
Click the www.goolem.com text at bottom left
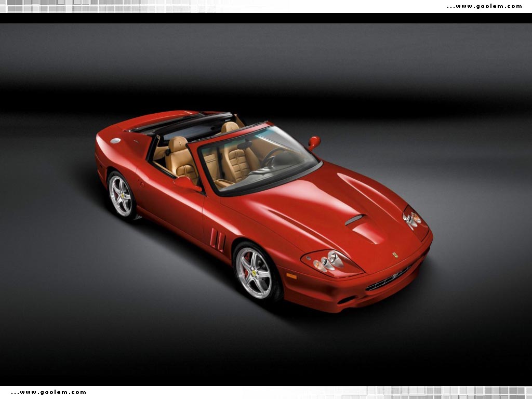(x=48, y=392)
